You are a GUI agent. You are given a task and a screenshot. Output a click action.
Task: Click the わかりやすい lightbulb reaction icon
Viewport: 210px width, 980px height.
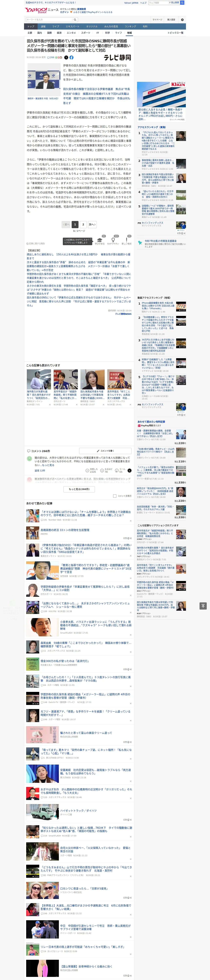coord(113,240)
